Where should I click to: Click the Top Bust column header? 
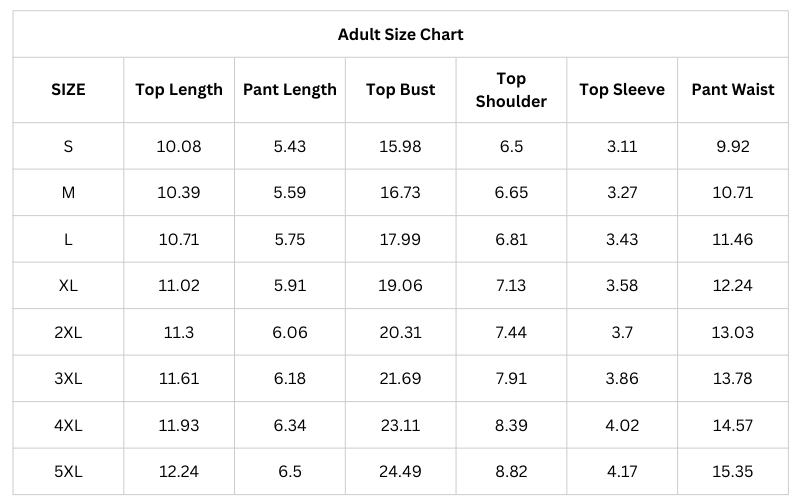click(400, 89)
